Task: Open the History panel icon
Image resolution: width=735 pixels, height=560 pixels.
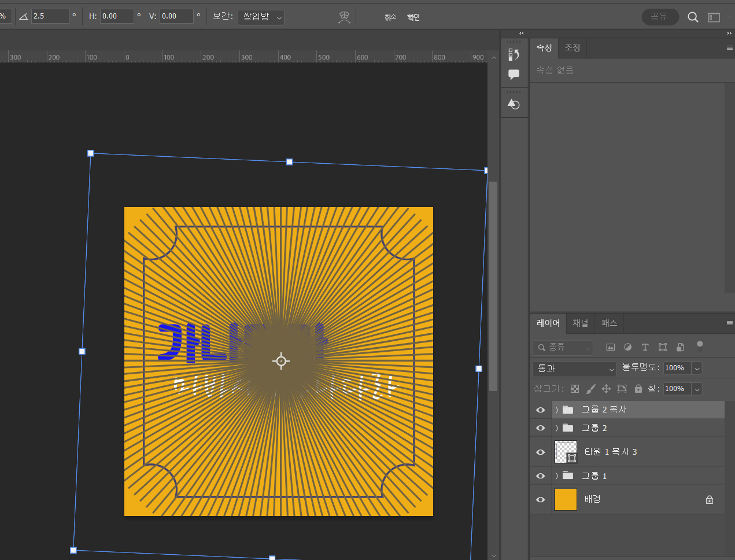Action: (514, 54)
